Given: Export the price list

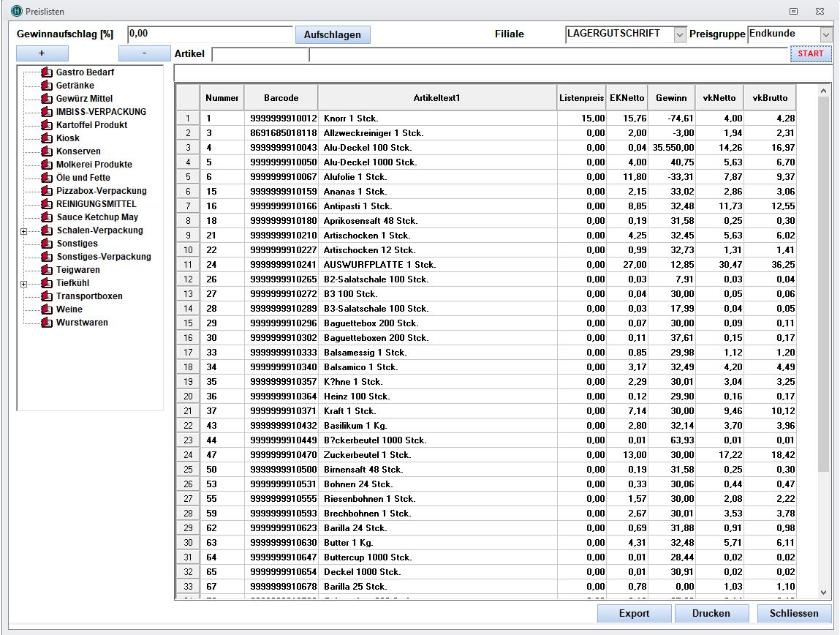Looking at the screenshot, I should pos(633,613).
